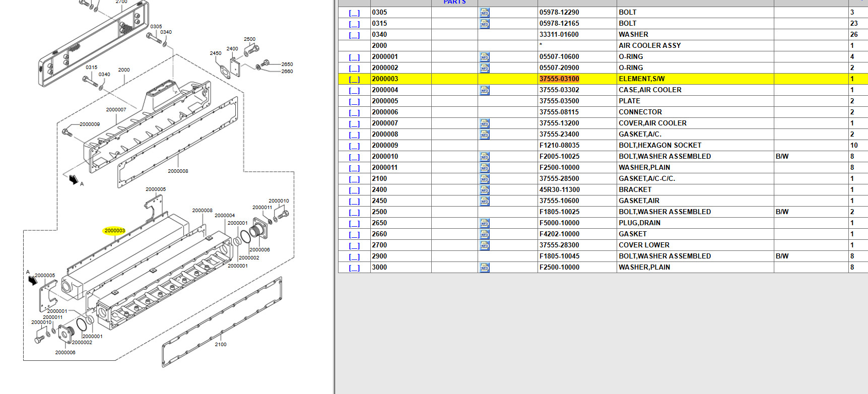Click the AIR COOLER ASSY description
Viewport: 868px width, 394px height.
649,45
